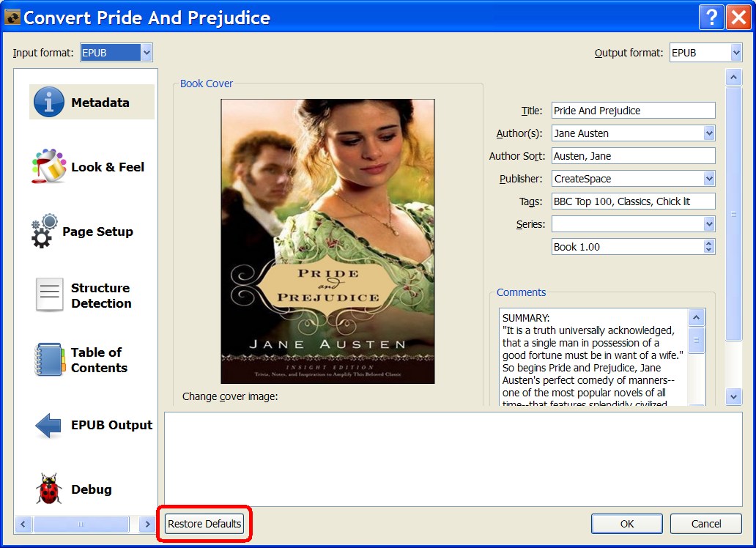Click the main panel vertical scrollbar thumb

click(x=733, y=214)
